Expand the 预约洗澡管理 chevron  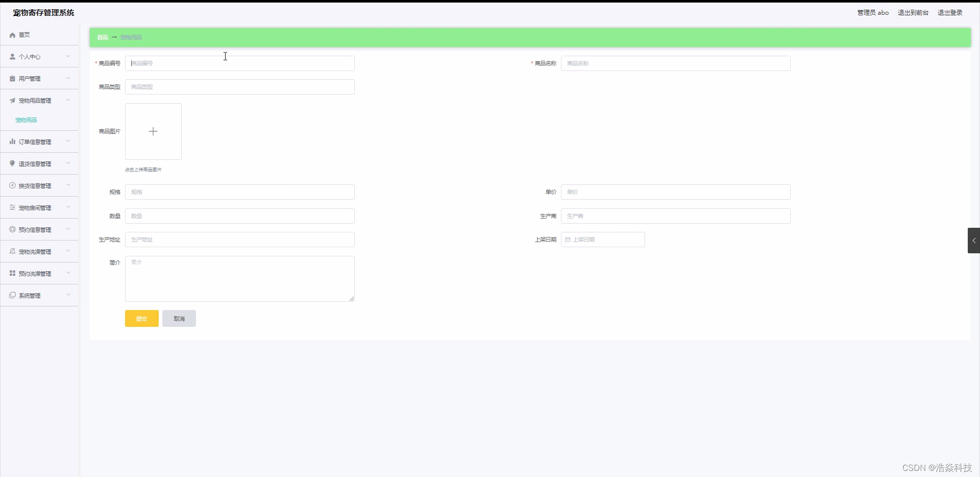(68, 273)
